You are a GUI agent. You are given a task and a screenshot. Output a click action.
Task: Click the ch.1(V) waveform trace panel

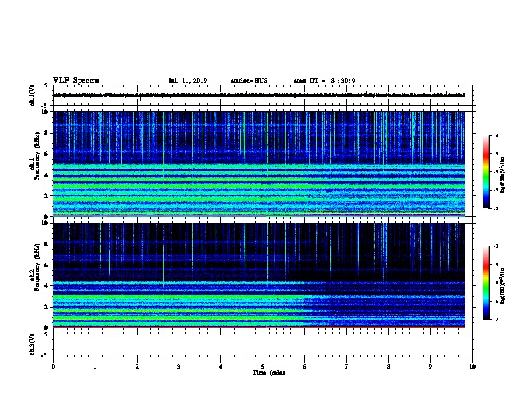coord(263,95)
